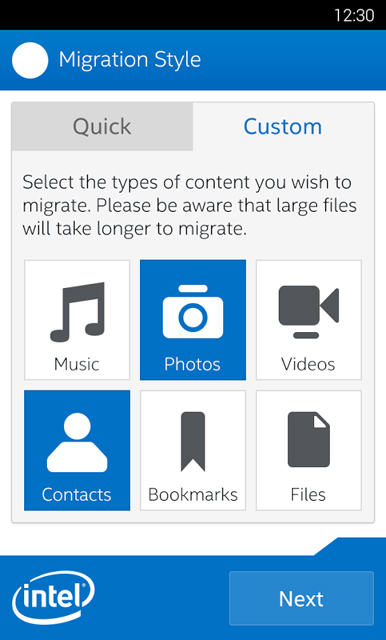Image resolution: width=386 pixels, height=640 pixels.
Task: Click the Migration Style title
Action: click(x=130, y=60)
